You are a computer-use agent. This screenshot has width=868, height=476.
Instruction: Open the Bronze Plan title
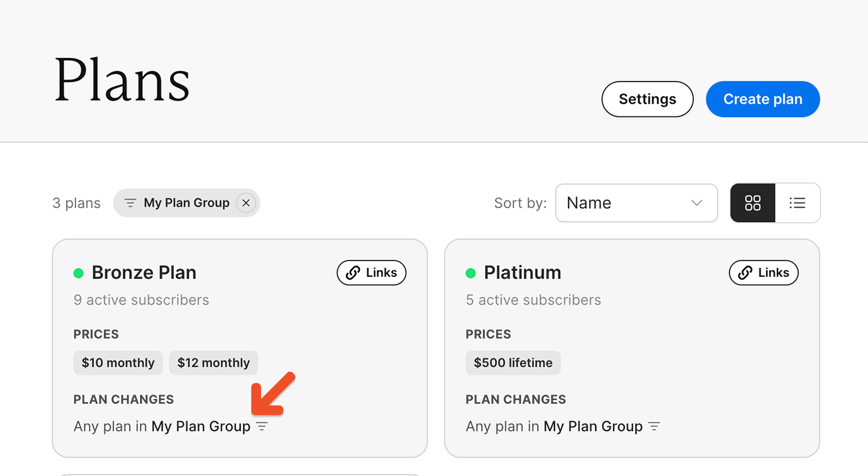[144, 273]
